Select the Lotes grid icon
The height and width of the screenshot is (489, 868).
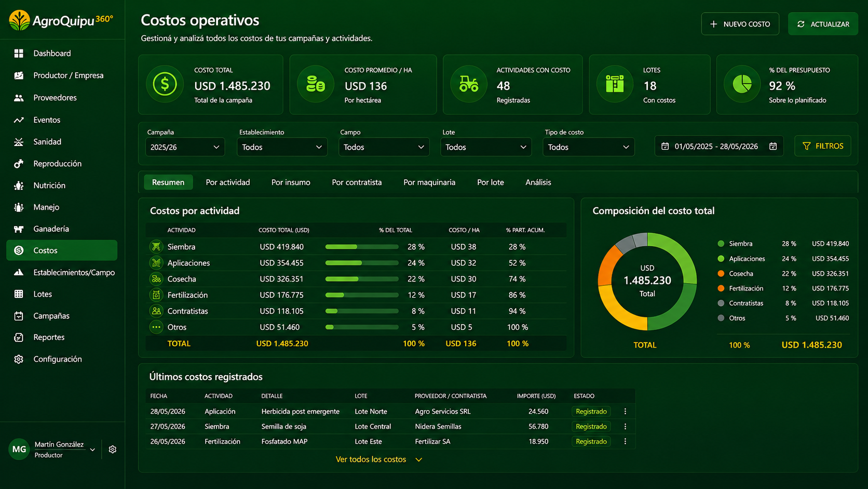point(19,294)
